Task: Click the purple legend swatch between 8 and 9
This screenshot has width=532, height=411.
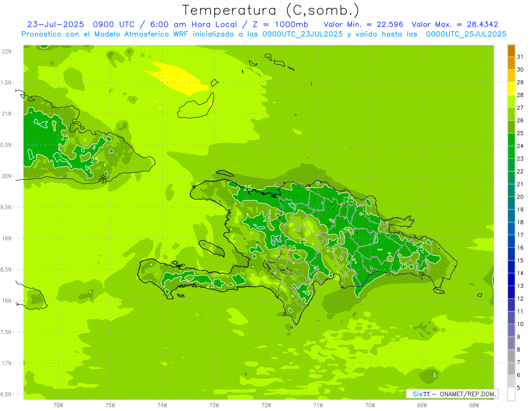Action: (x=511, y=343)
